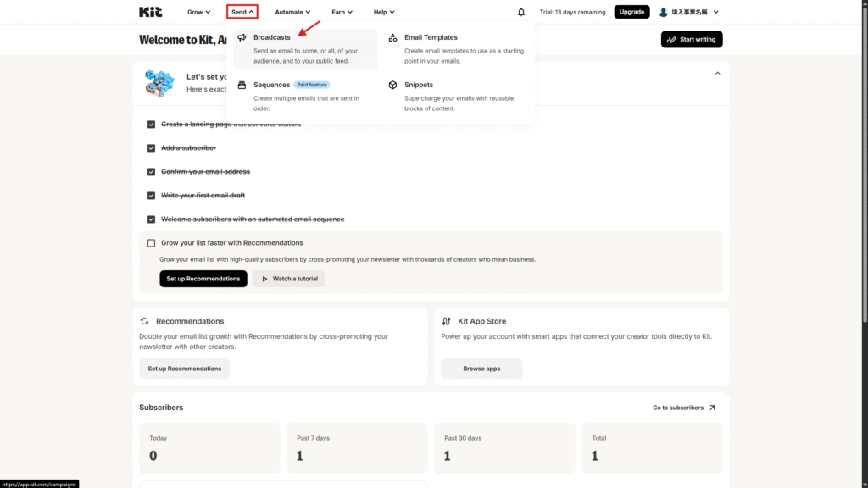
Task: Click the Upgrade button
Action: [632, 12]
